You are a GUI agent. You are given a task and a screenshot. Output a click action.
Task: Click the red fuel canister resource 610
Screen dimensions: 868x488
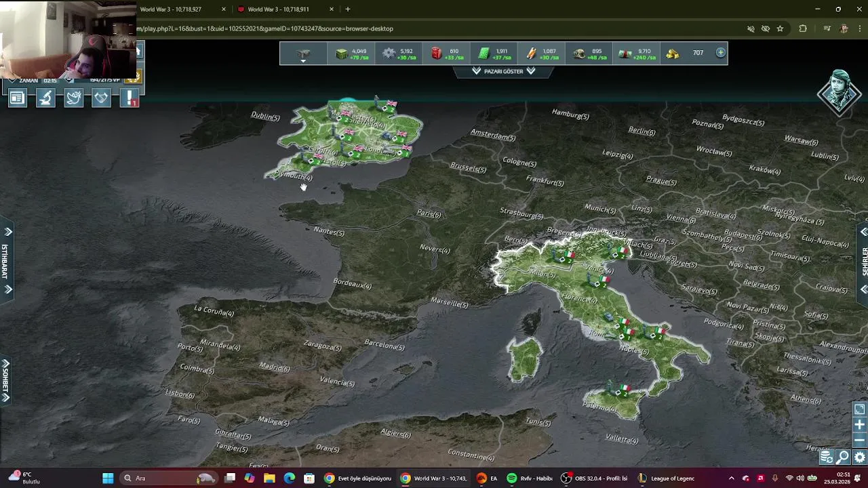447,54
